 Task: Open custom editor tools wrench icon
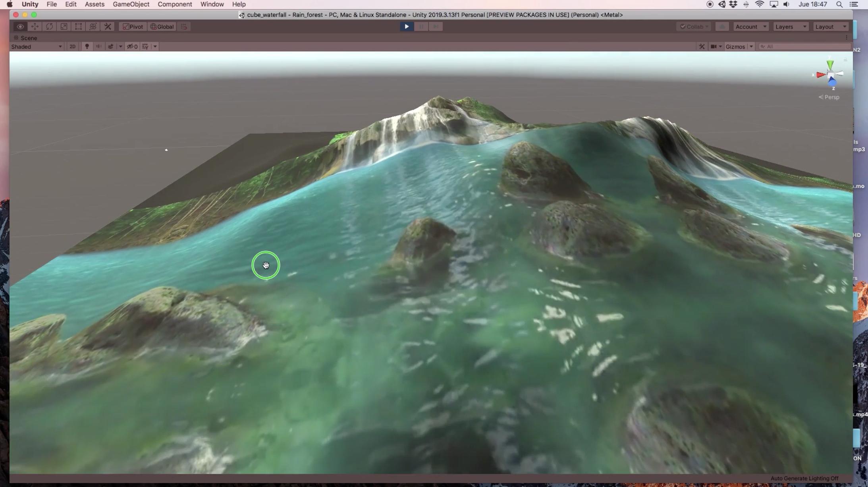pos(108,27)
